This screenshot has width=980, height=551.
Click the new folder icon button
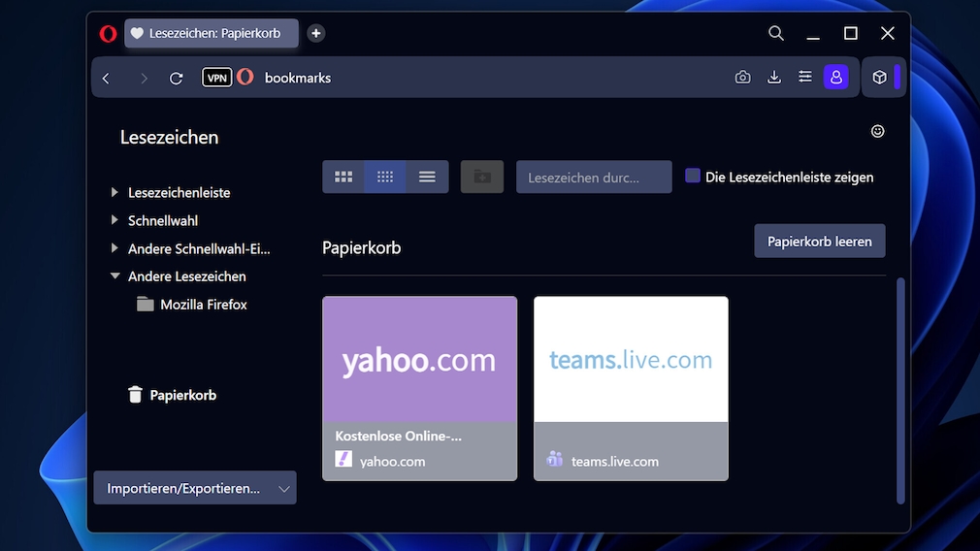tap(482, 178)
